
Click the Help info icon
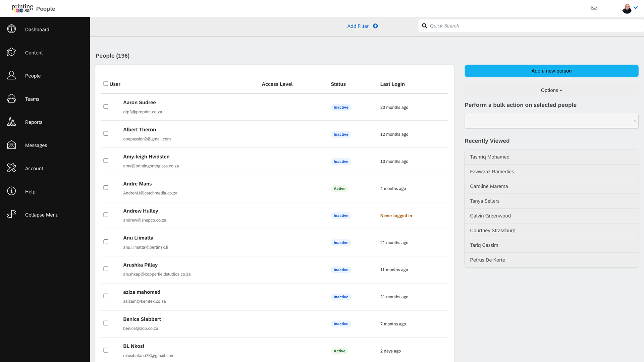[x=11, y=191]
